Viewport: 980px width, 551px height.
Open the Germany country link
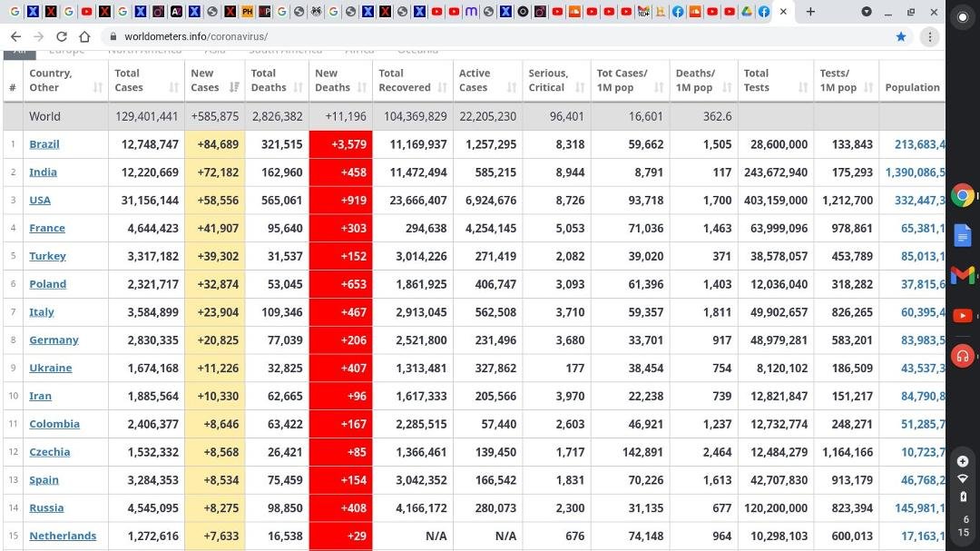coord(54,340)
